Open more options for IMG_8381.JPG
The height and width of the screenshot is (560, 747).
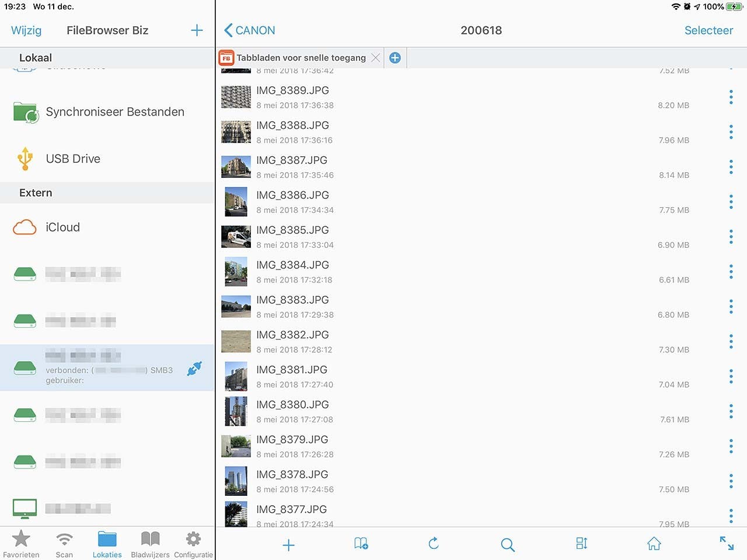(731, 377)
